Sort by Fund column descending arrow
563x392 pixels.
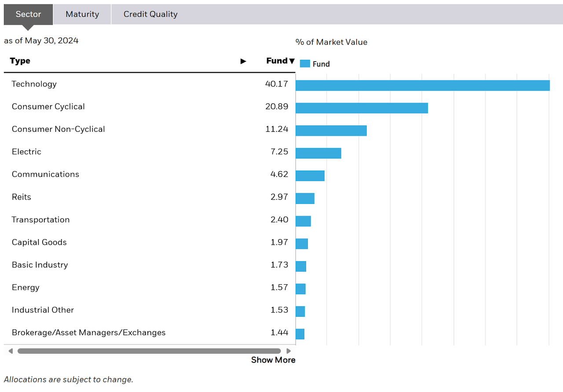coord(292,61)
